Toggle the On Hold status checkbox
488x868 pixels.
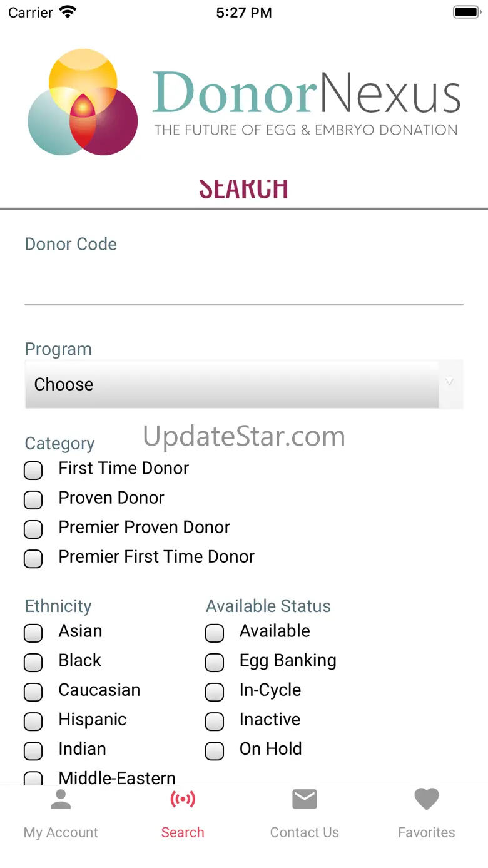click(215, 750)
